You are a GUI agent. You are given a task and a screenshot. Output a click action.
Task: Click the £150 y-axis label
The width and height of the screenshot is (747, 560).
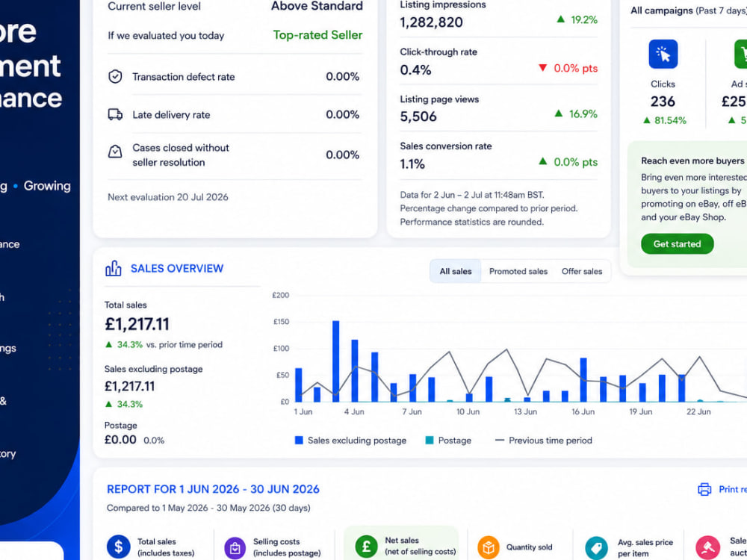[x=281, y=322]
